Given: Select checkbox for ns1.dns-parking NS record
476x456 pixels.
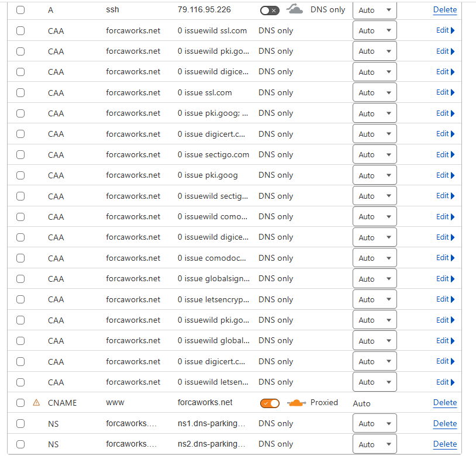Looking at the screenshot, I should tap(20, 423).
